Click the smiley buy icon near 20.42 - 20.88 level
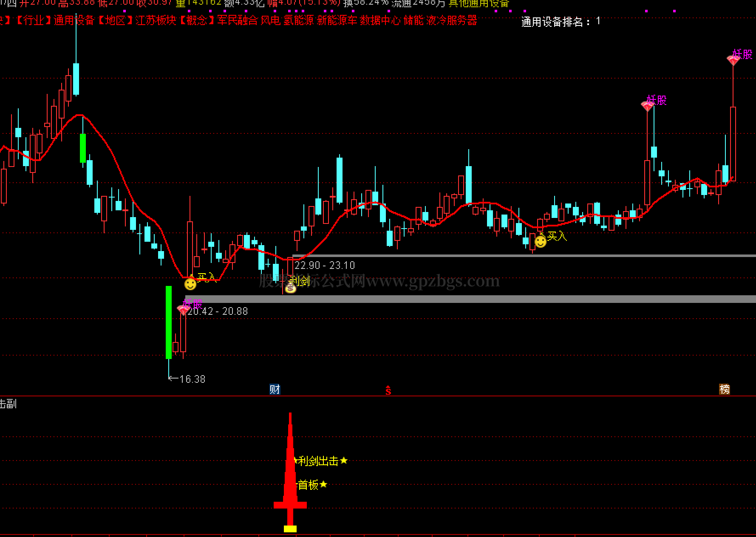 (190, 284)
